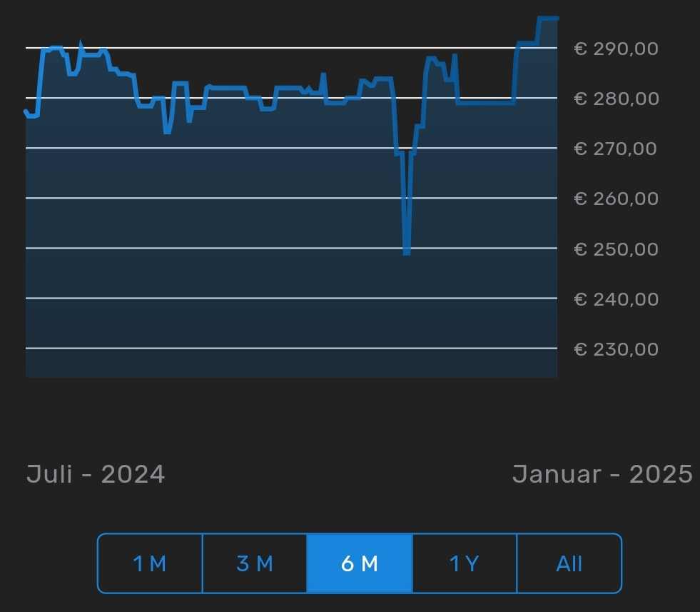The width and height of the screenshot is (700, 612).
Task: Click the € 280,00 axis label
Action: pyautogui.click(x=616, y=99)
